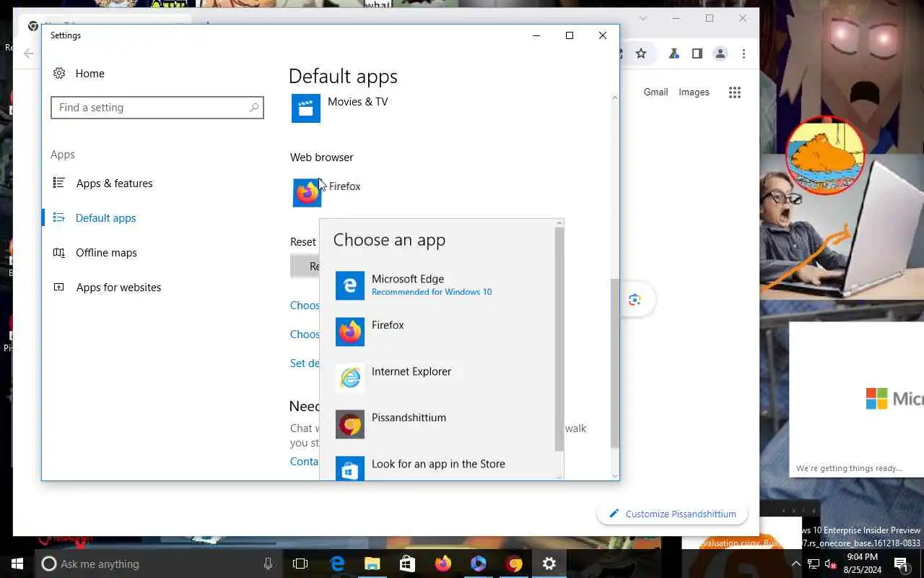Click the search magnifier in Find a setting

point(253,108)
